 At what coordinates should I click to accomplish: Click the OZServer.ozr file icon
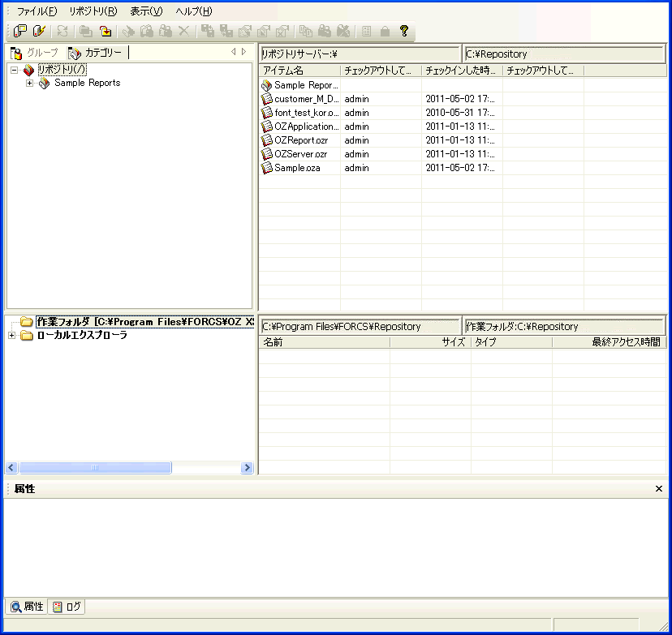(266, 154)
